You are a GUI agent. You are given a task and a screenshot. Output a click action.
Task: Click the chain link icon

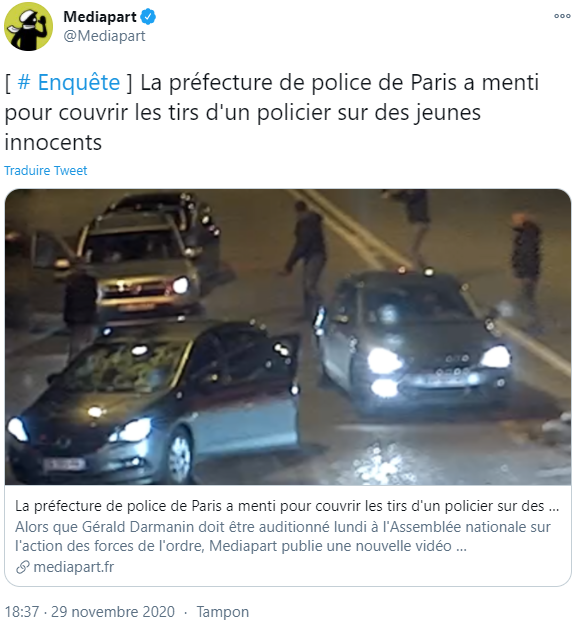click(23, 567)
